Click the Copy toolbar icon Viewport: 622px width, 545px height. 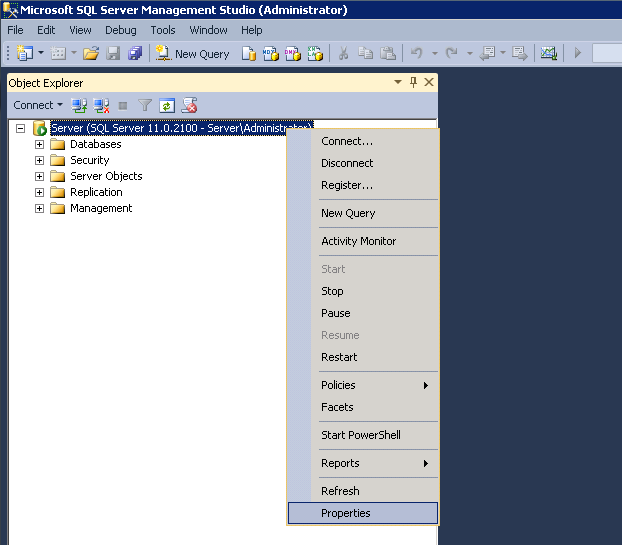(365, 53)
